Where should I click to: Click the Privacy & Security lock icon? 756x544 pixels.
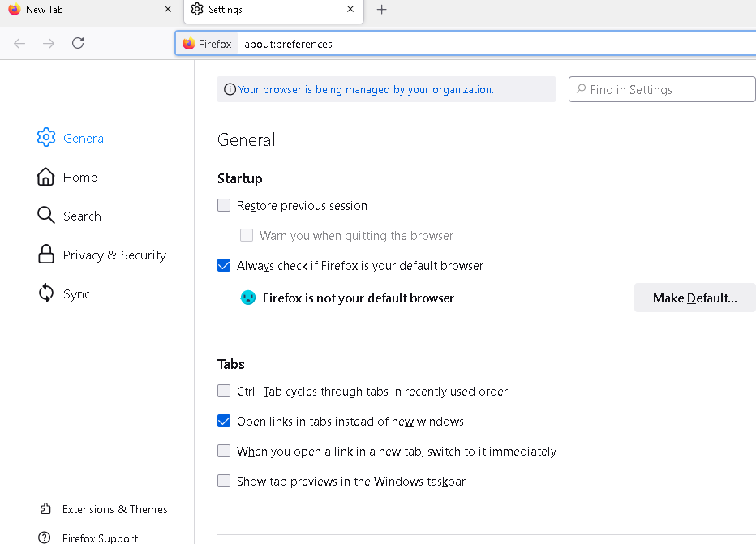pyautogui.click(x=45, y=254)
